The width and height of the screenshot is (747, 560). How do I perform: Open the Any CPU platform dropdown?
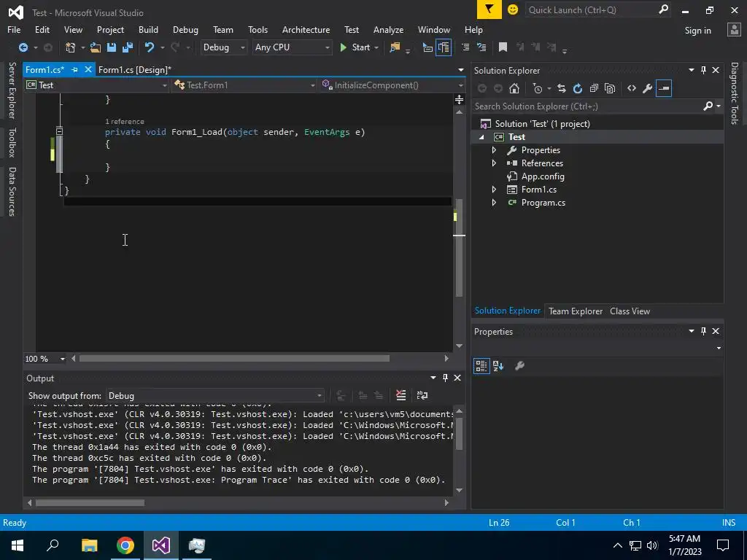[x=292, y=47]
